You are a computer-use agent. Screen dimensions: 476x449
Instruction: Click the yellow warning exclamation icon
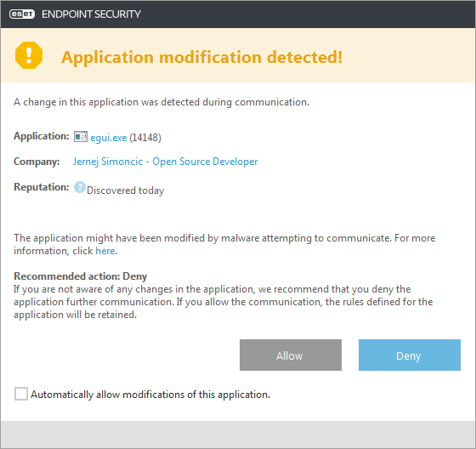(29, 55)
